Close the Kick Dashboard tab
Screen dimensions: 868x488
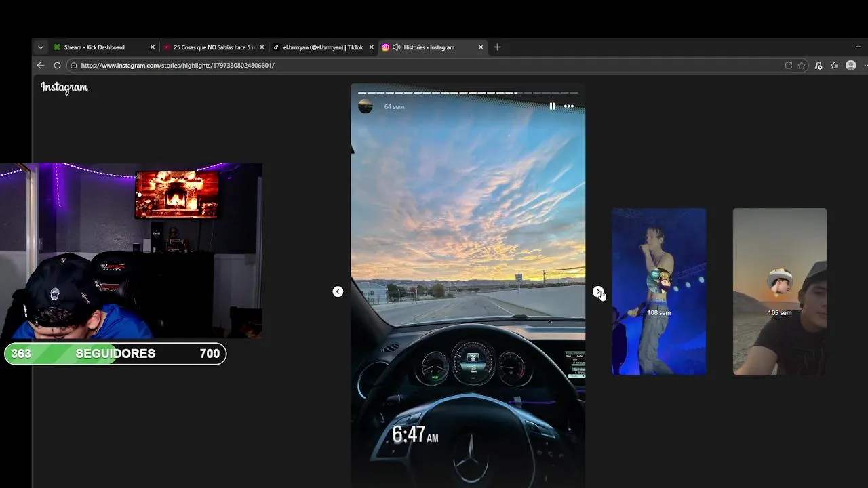click(153, 47)
